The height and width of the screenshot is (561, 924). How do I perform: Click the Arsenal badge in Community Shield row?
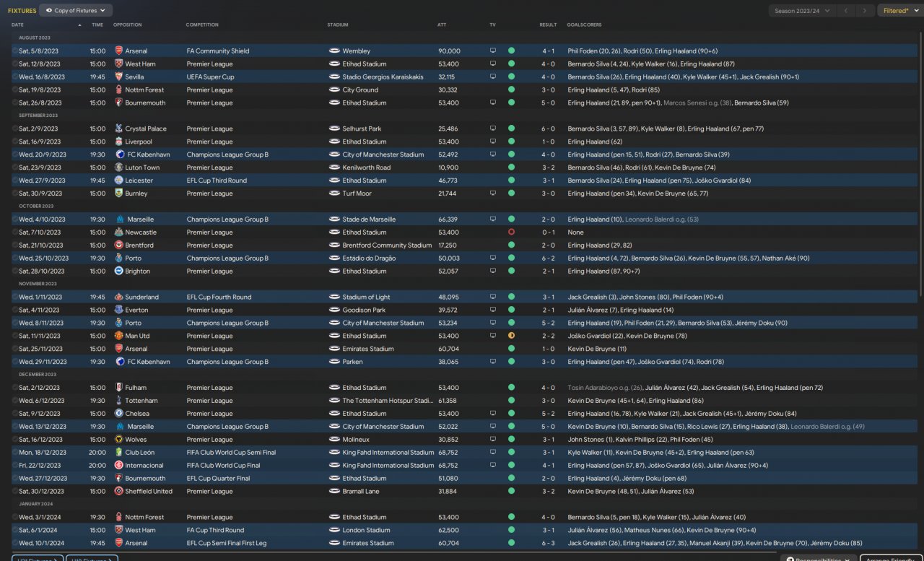coord(119,51)
